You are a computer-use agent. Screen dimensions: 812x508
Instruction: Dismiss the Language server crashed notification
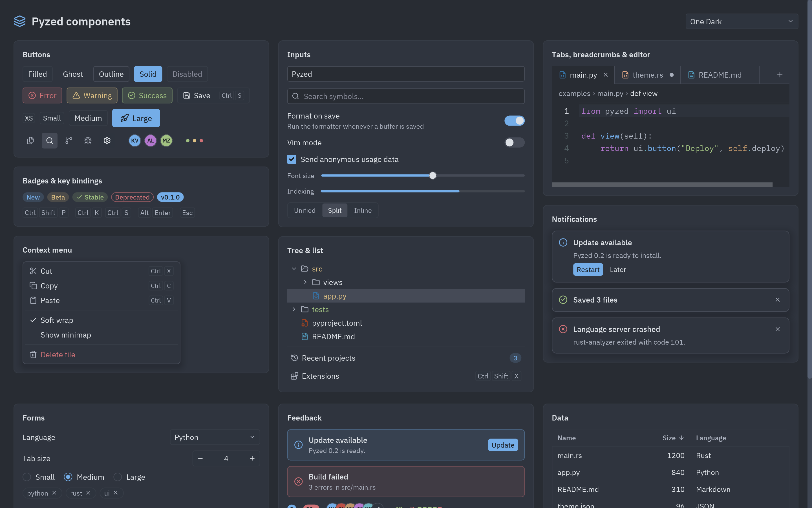click(777, 329)
